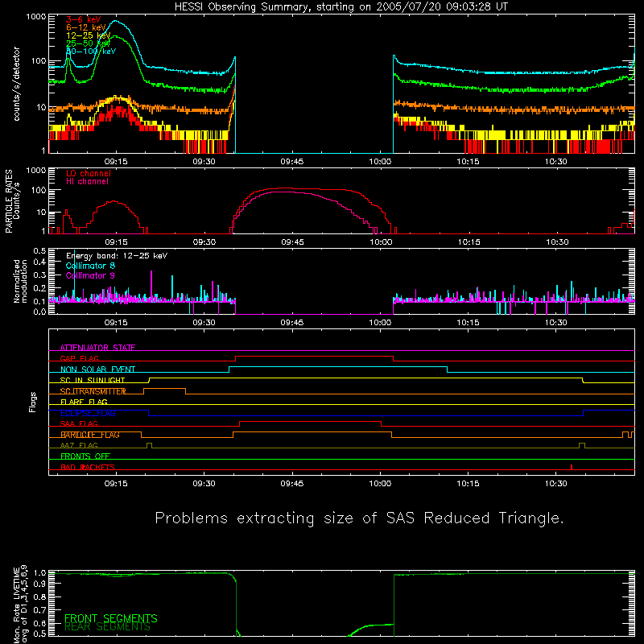
Task: Select the NON_SOLAR_EVENT flag label
Action: 97,369
